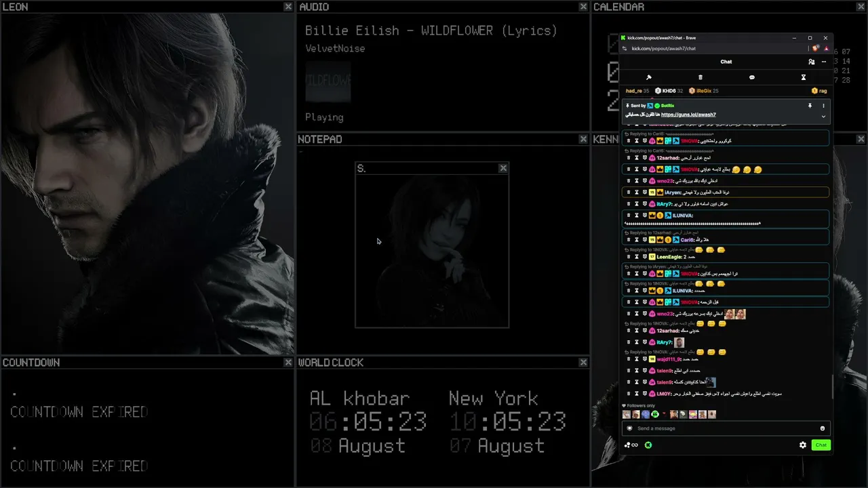Unpin the pinned BotRix message
Viewport: 868px width, 488px height.
click(x=810, y=106)
